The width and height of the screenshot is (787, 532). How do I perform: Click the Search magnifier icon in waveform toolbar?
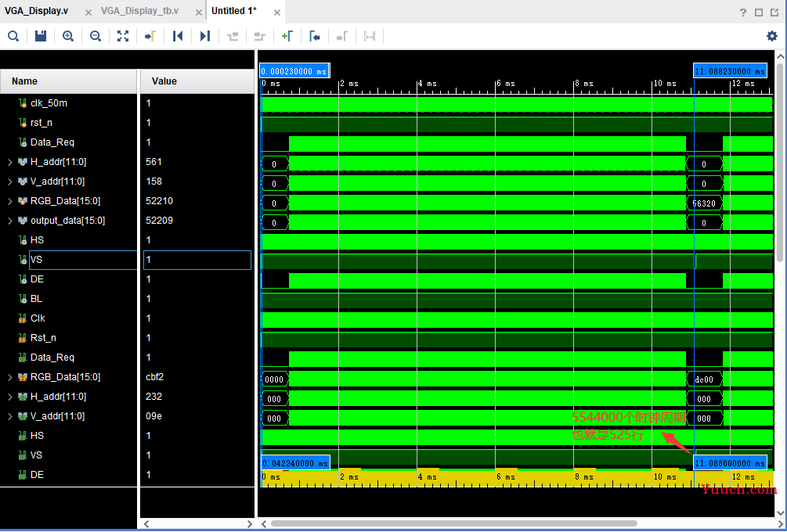[13, 36]
